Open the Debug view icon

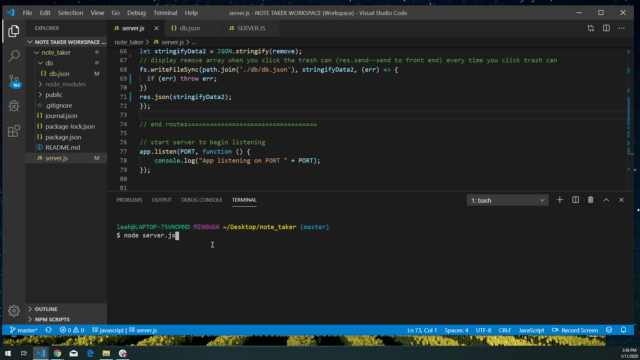pyautogui.click(x=14, y=106)
